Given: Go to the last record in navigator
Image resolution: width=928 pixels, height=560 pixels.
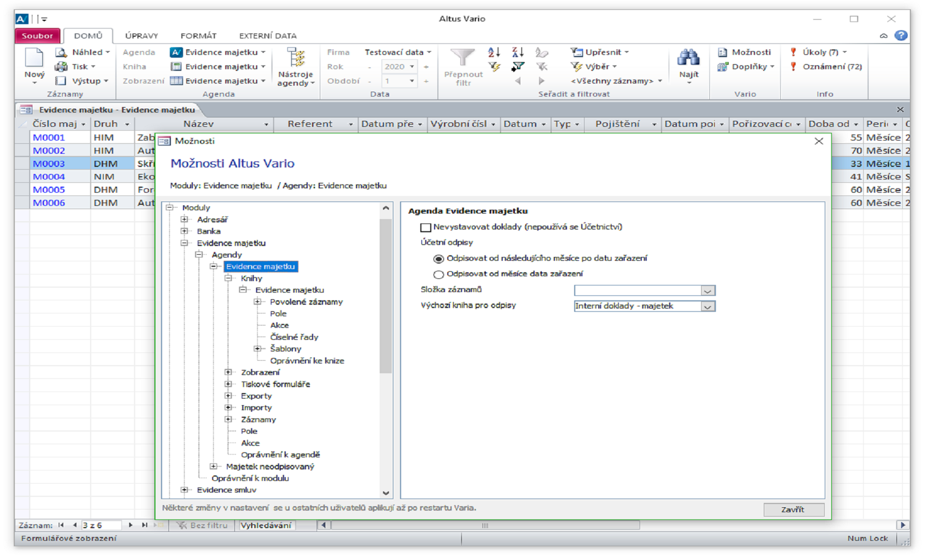Looking at the screenshot, I should tap(145, 525).
